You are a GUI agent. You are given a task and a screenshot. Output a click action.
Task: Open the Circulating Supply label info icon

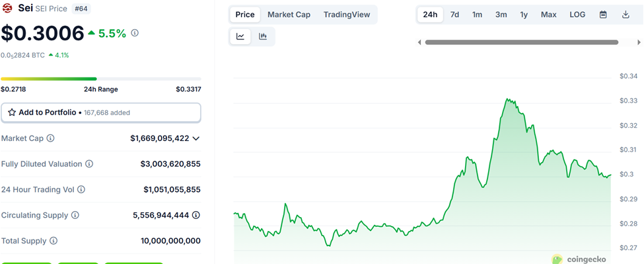click(75, 215)
